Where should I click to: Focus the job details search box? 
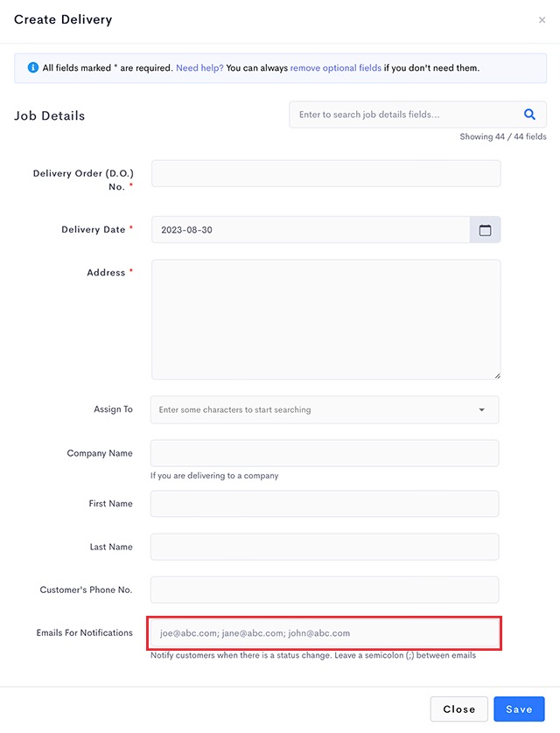405,115
